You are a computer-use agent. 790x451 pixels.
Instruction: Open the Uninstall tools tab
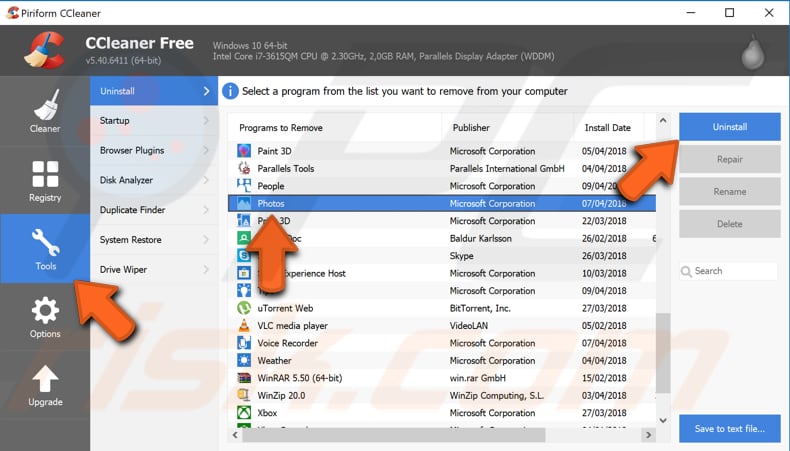[x=154, y=91]
